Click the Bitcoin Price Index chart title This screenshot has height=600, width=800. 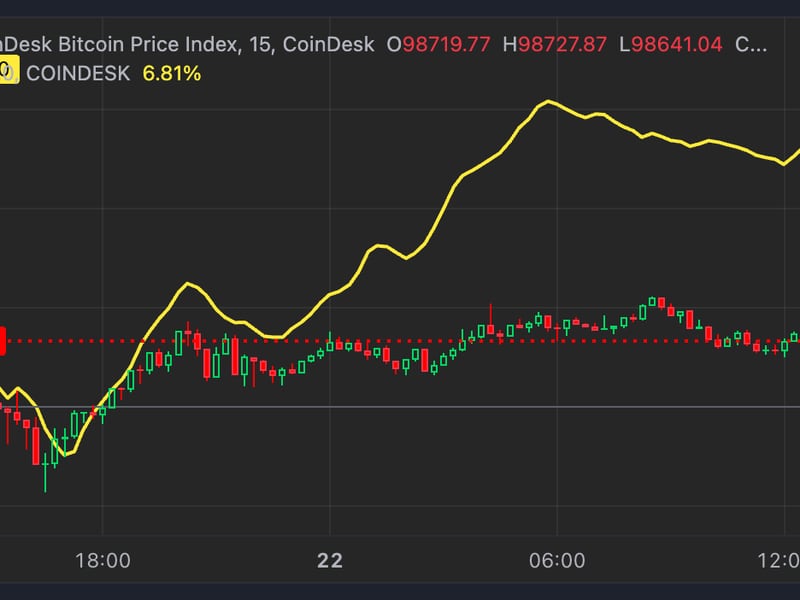pos(120,44)
